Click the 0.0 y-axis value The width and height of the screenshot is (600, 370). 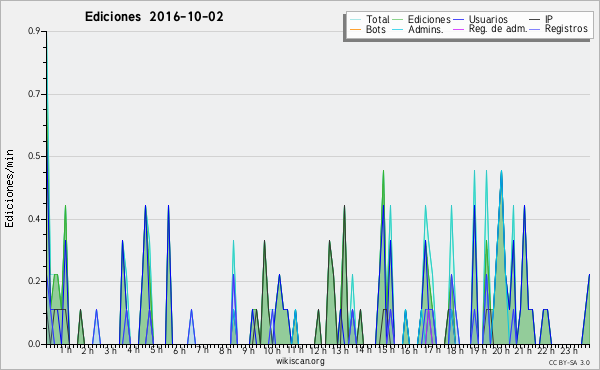point(34,344)
